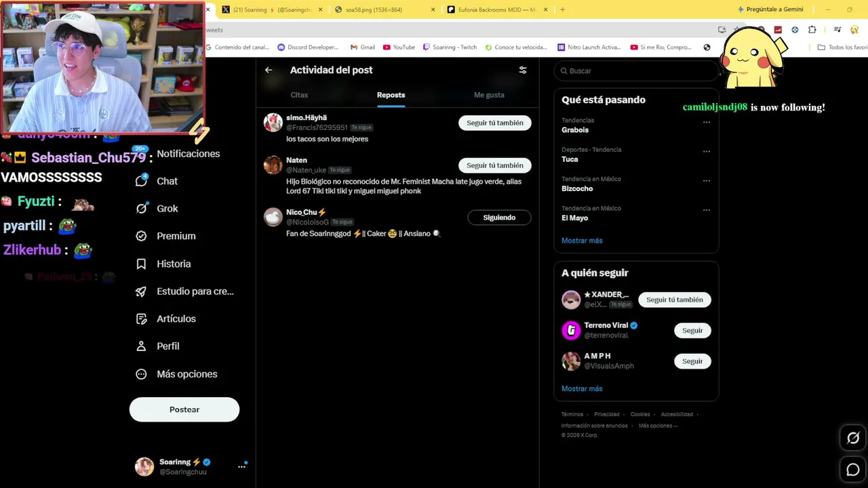Open simo.Häyhä's profile avatar
868x488 pixels.
pyautogui.click(x=273, y=122)
